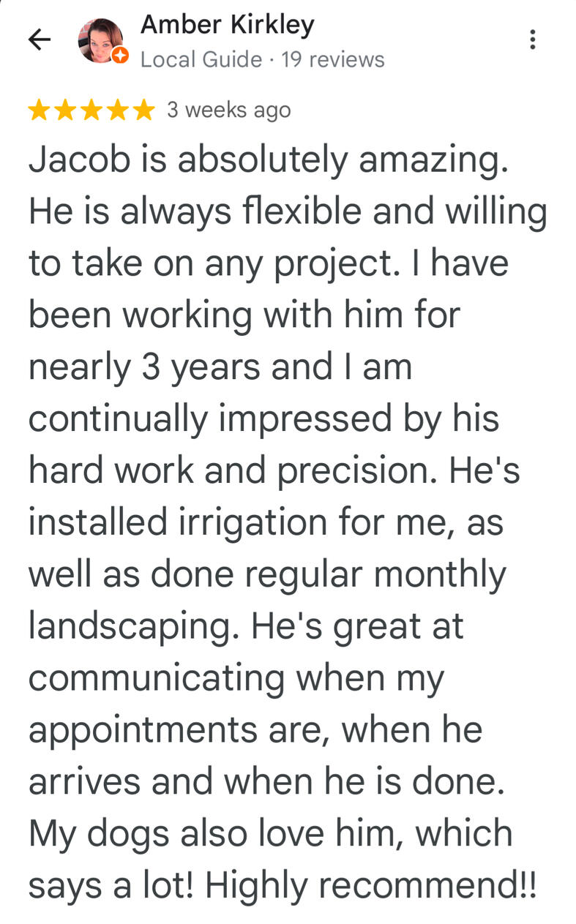576x924 pixels.
Task: Click the orange Local Guide badge
Action: (122, 56)
